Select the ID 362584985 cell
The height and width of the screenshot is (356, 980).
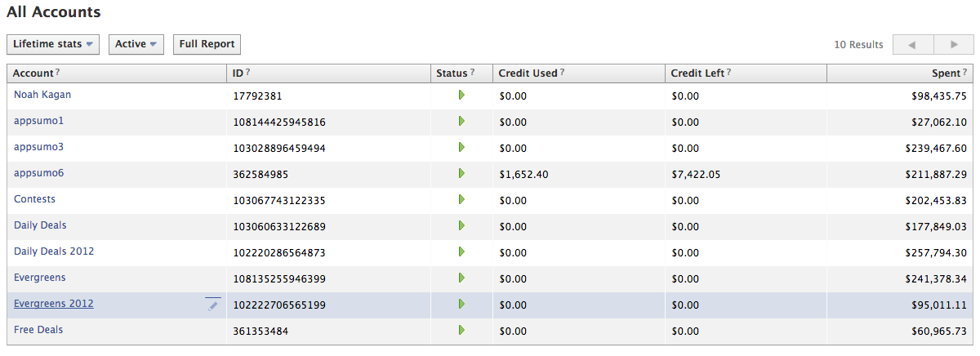(x=261, y=175)
